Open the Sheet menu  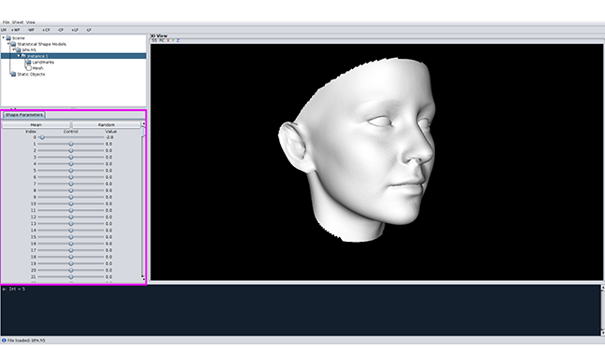(x=18, y=22)
